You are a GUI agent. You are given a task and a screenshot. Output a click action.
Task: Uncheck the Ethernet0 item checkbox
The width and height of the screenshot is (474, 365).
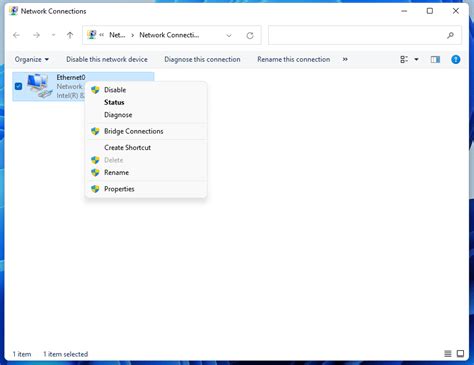tap(18, 86)
